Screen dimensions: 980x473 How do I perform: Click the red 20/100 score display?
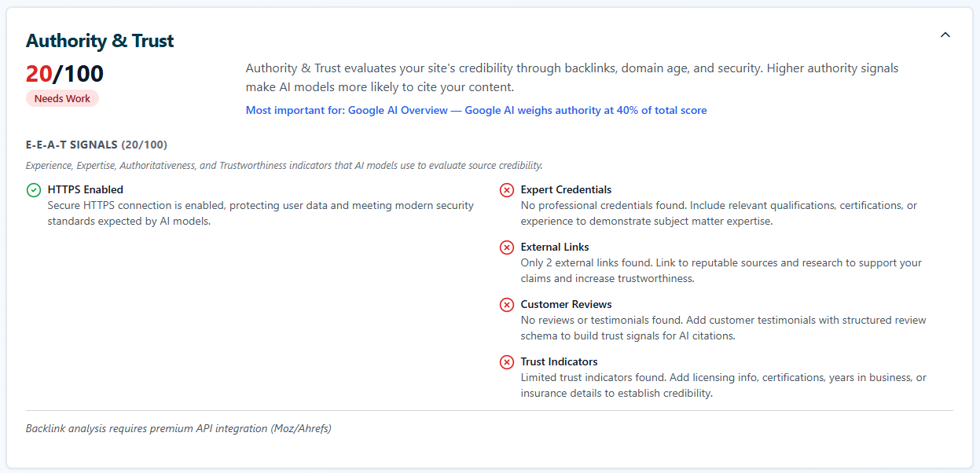(x=64, y=73)
